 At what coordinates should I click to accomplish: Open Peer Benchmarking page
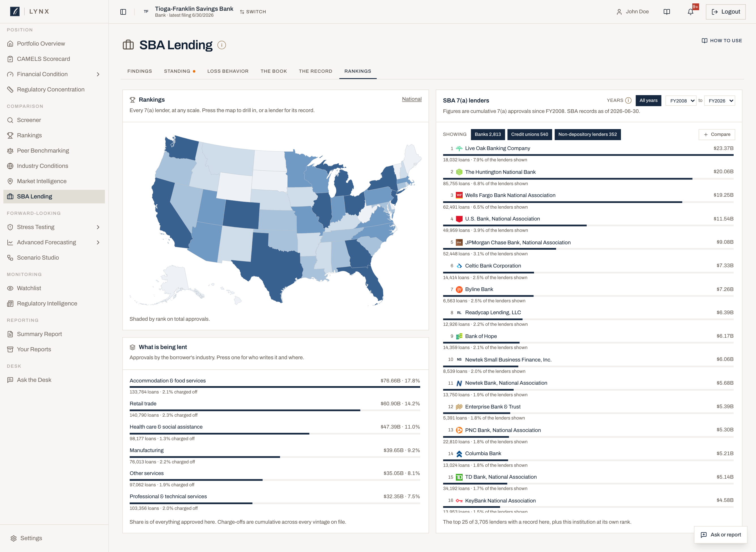click(x=54, y=151)
